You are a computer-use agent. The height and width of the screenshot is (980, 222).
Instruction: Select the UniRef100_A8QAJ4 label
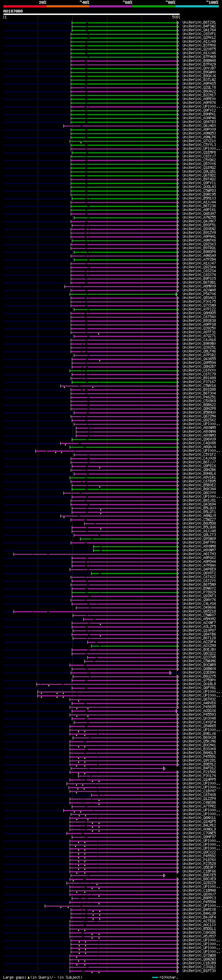coord(199,447)
